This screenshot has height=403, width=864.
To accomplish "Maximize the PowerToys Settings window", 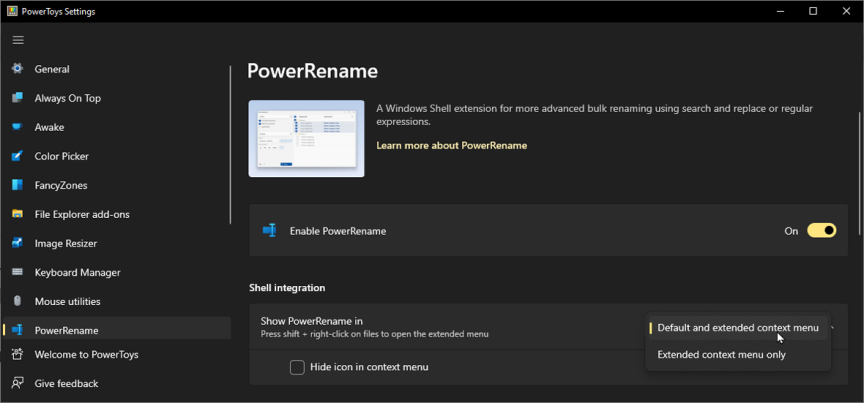I will [x=813, y=11].
